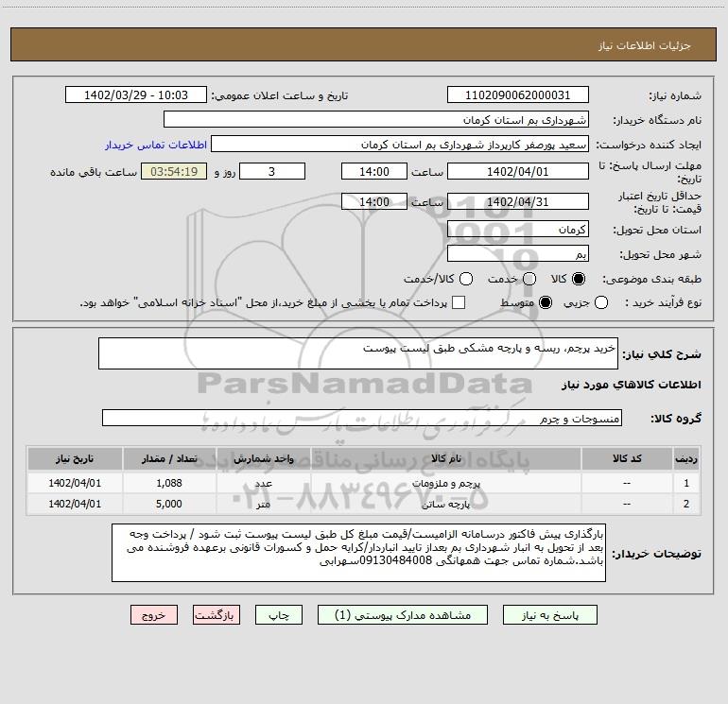Click the تعداد / مقدار column header

coord(169,458)
